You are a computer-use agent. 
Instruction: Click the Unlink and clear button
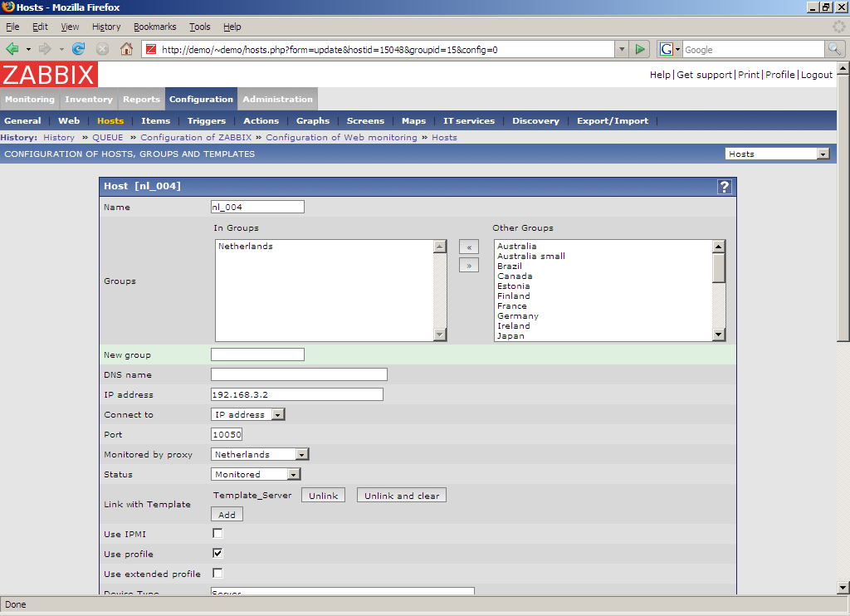pyautogui.click(x=402, y=496)
